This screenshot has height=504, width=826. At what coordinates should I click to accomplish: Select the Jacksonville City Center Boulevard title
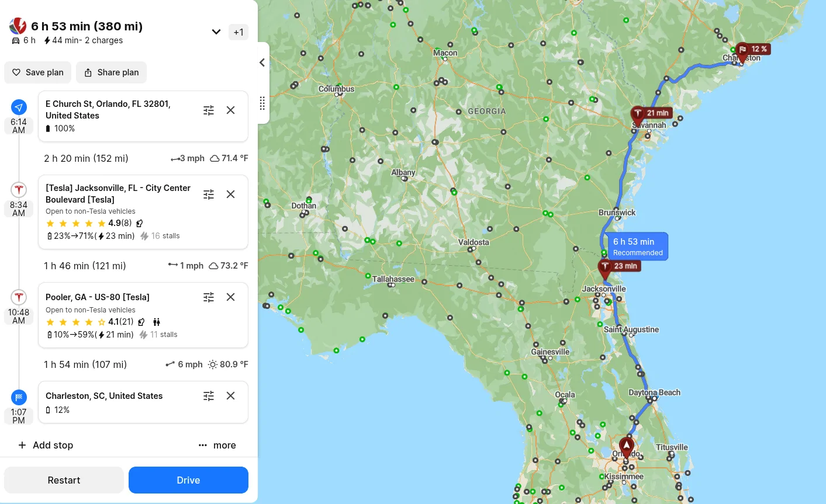tap(118, 194)
